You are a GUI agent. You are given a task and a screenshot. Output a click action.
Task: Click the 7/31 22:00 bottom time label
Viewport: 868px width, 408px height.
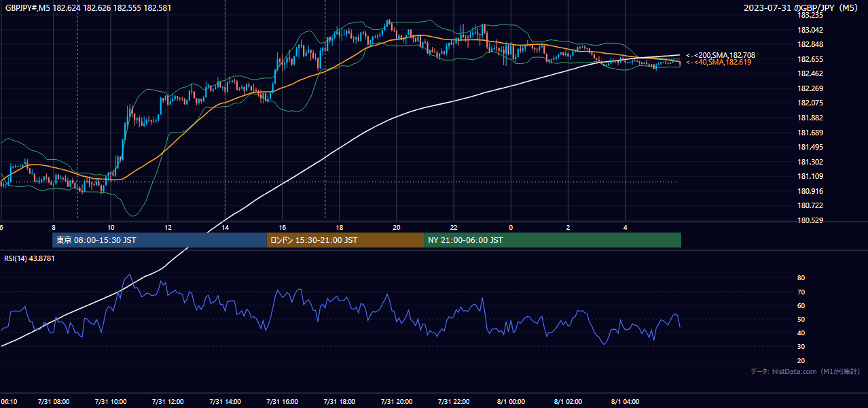tap(454, 402)
